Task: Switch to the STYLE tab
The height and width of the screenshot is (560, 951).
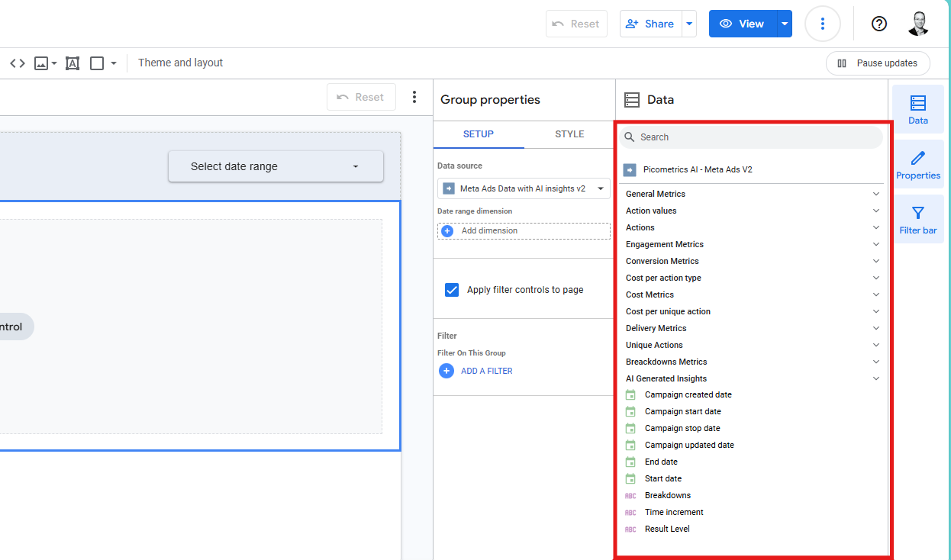Action: click(x=569, y=134)
